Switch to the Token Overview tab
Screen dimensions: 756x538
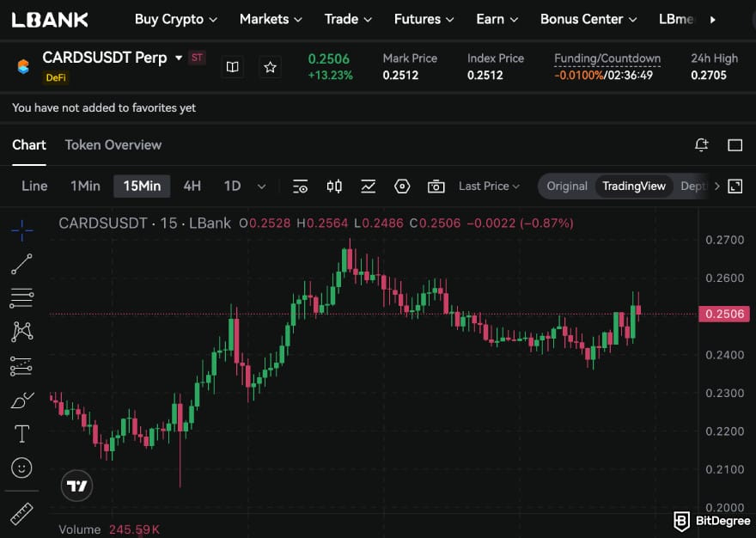coord(113,145)
